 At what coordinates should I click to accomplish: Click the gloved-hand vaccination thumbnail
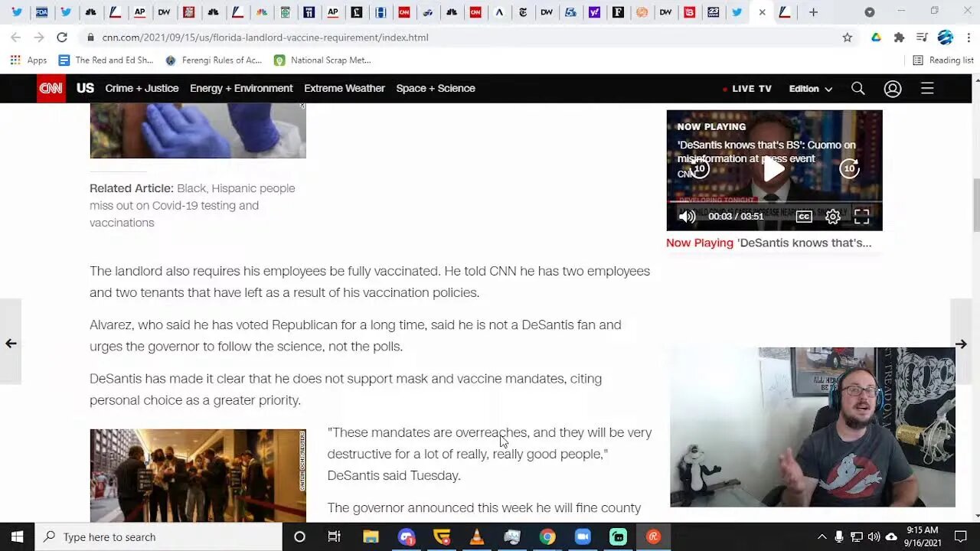point(198,131)
